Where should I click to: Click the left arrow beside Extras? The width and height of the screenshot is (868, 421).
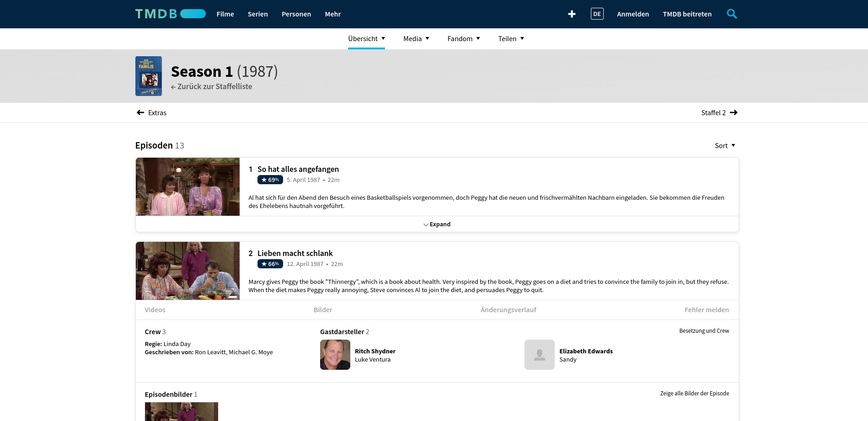[x=140, y=113]
